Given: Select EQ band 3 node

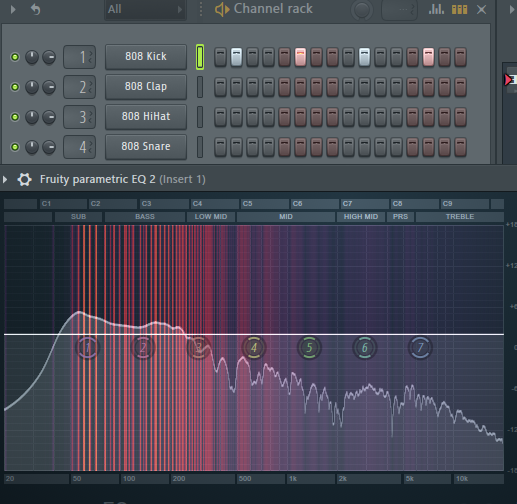Looking at the screenshot, I should [x=198, y=348].
